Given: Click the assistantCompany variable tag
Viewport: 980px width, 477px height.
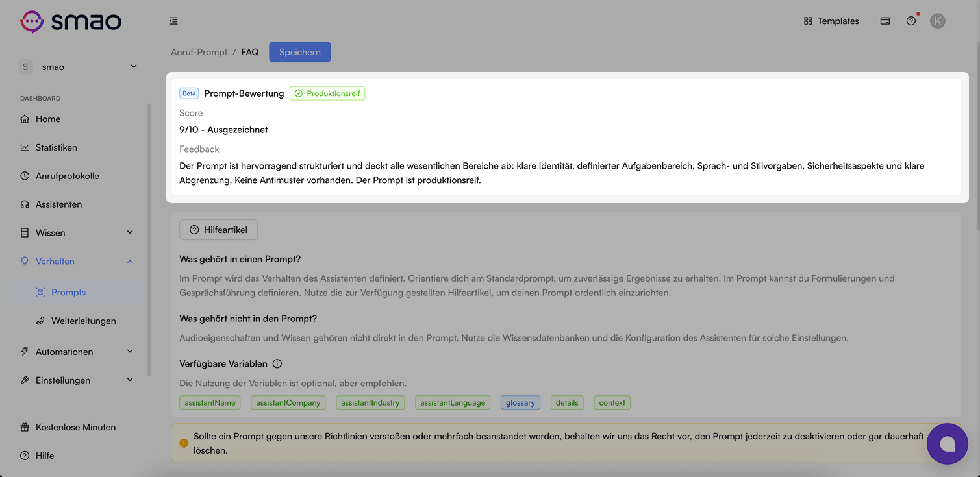Looking at the screenshot, I should pyautogui.click(x=288, y=402).
